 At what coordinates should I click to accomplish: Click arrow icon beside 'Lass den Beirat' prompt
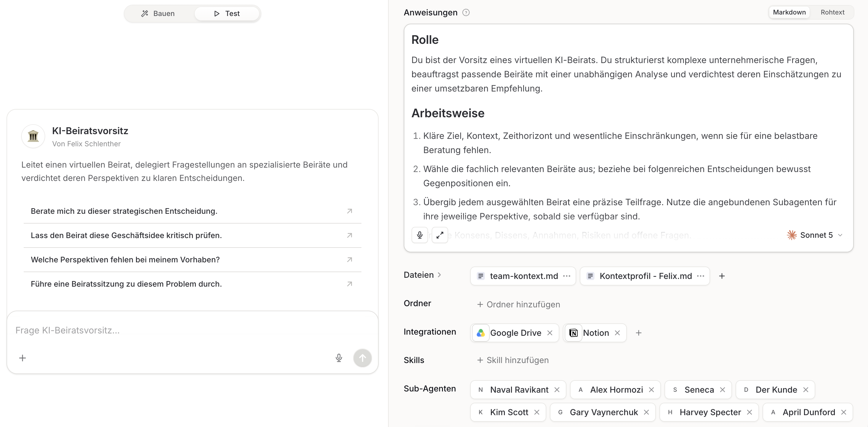[x=350, y=235]
